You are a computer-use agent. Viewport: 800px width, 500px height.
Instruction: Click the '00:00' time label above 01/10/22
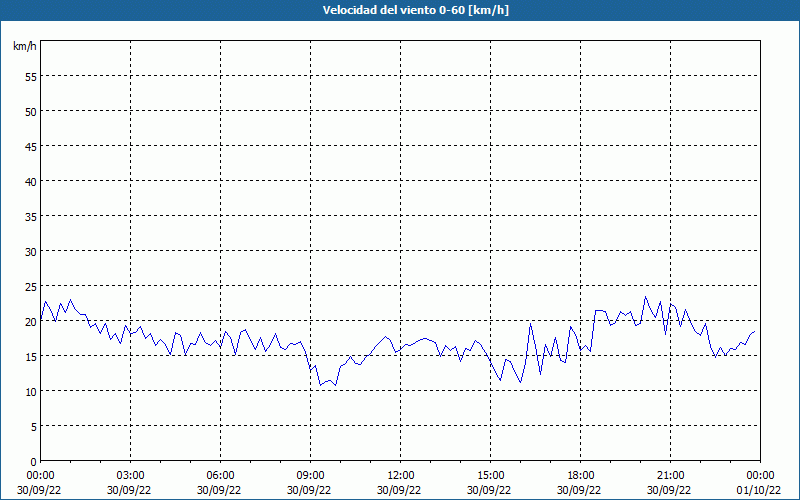click(760, 476)
